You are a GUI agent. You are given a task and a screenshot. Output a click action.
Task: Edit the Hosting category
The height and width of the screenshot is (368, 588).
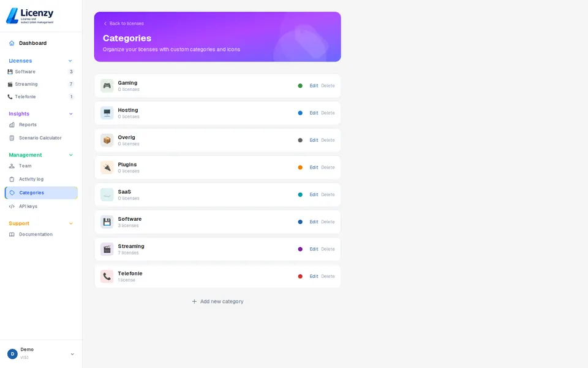(x=314, y=113)
